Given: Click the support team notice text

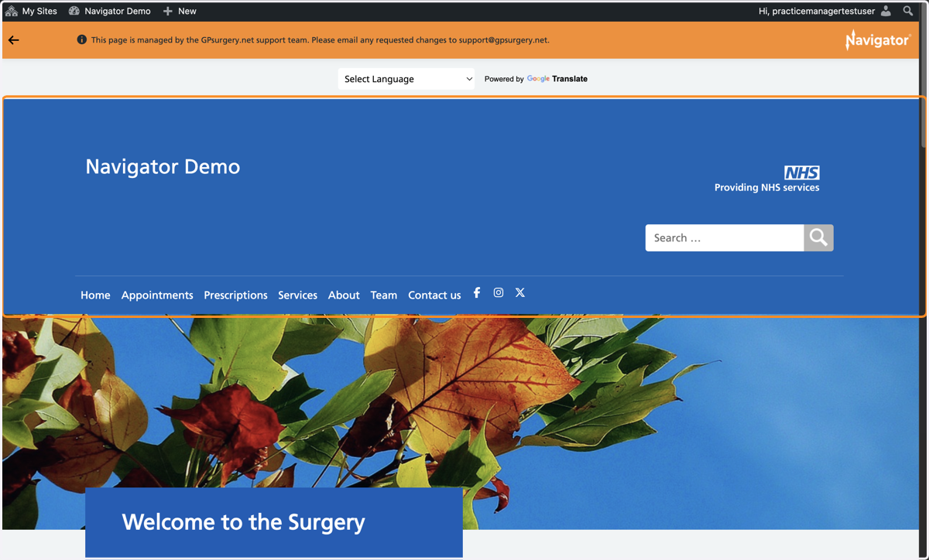Looking at the screenshot, I should pyautogui.click(x=320, y=40).
